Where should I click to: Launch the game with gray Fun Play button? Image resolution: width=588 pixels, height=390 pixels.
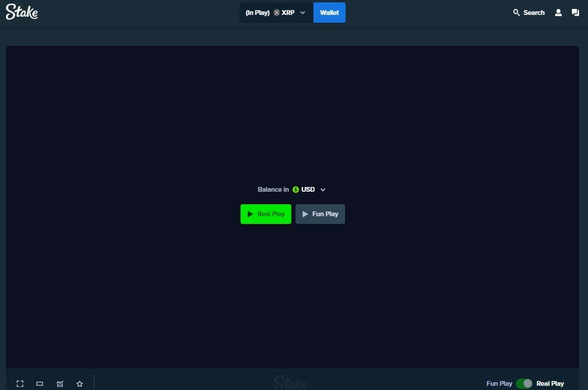[320, 214]
